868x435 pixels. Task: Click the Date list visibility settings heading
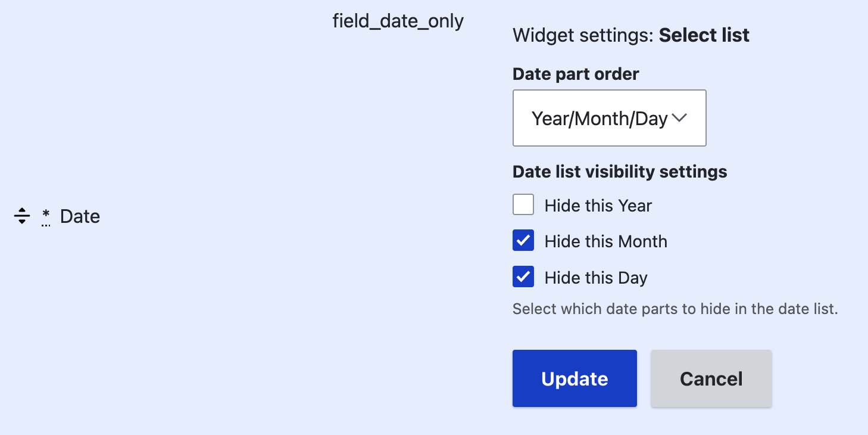[619, 172]
